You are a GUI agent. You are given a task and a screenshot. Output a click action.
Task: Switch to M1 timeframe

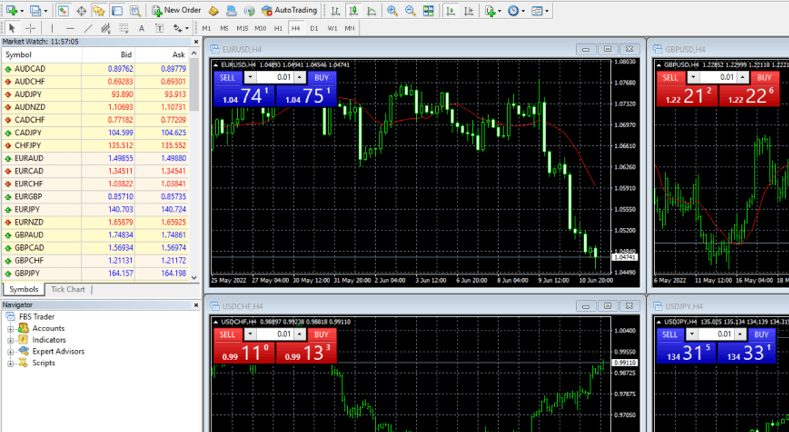pos(206,29)
